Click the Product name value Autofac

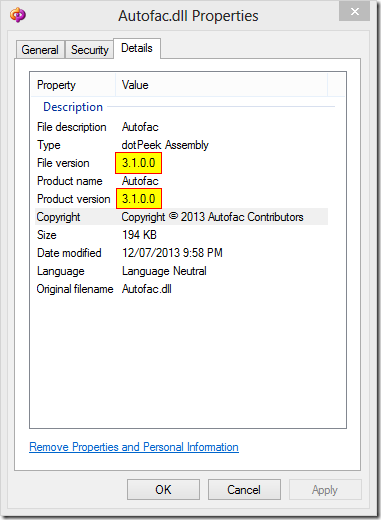click(140, 181)
